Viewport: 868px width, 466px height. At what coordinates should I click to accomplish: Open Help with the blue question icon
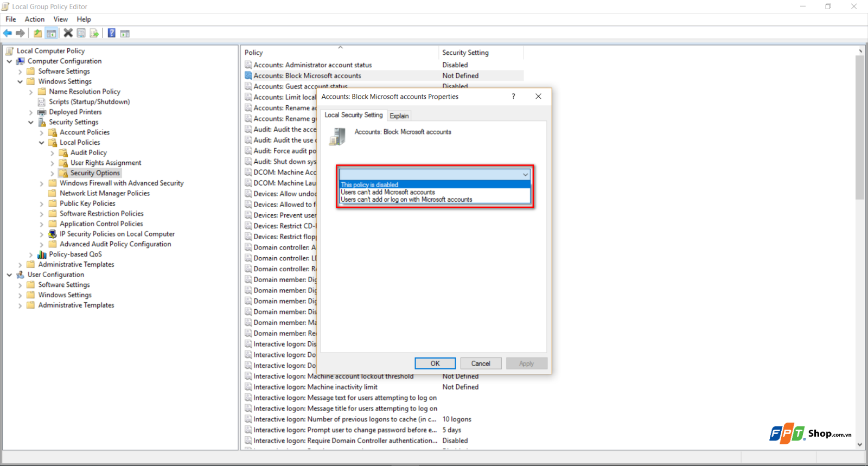pos(111,33)
